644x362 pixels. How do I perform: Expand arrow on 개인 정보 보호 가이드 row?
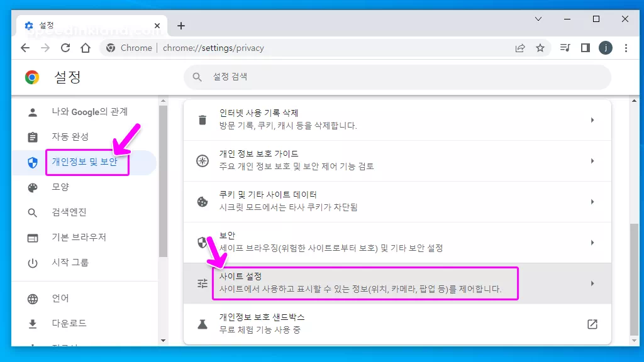coord(592,161)
